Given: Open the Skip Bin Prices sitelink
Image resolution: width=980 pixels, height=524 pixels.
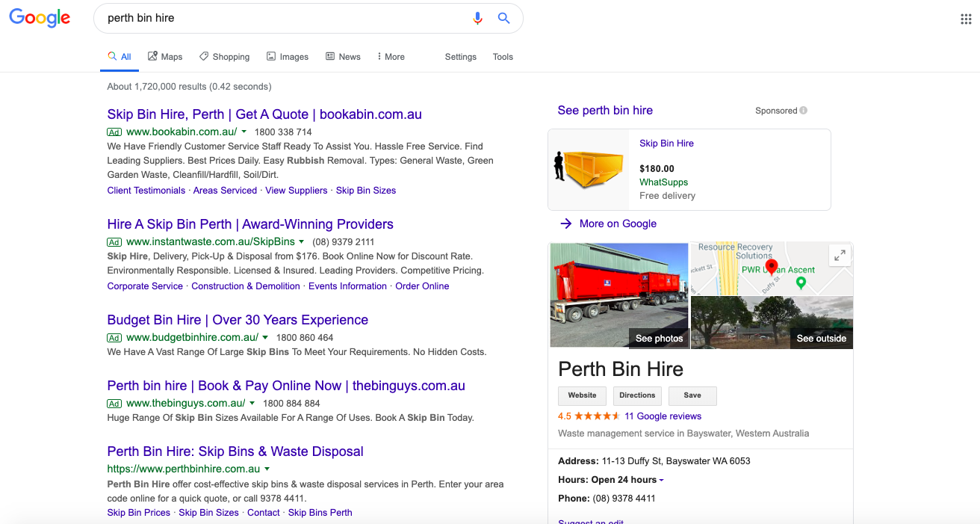Looking at the screenshot, I should [x=138, y=512].
